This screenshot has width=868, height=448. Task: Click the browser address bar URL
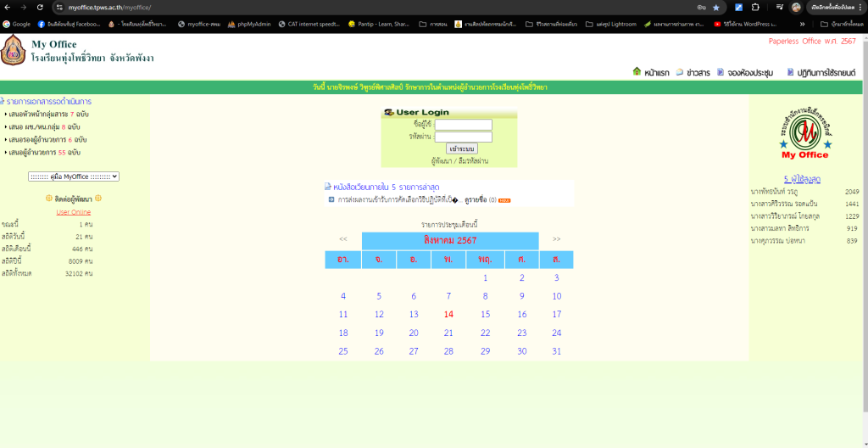tap(109, 8)
